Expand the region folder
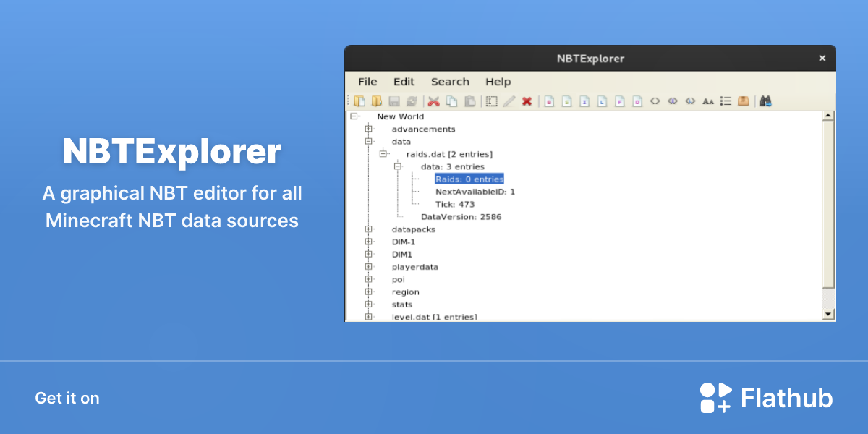 coord(368,292)
